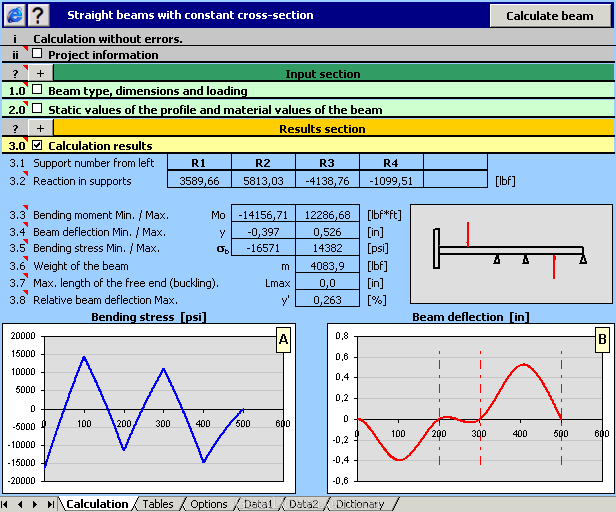Go to the Dictionary sheet tab
Image resolution: width=616 pixels, height=512 pixels.
pyautogui.click(x=359, y=504)
